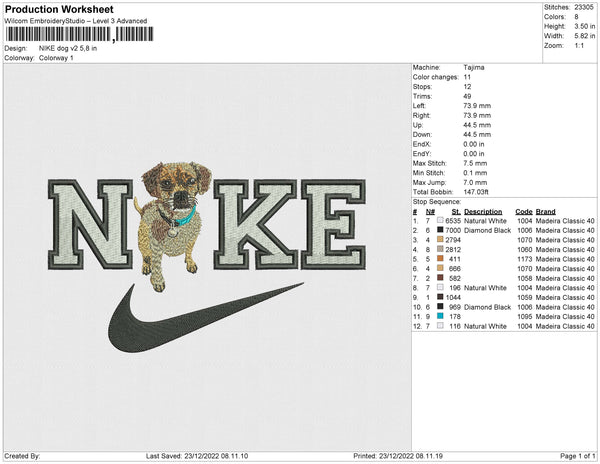600x464 pixels.
Task: Click the Total Bobbin value '147.03ft'
Action: click(x=476, y=192)
